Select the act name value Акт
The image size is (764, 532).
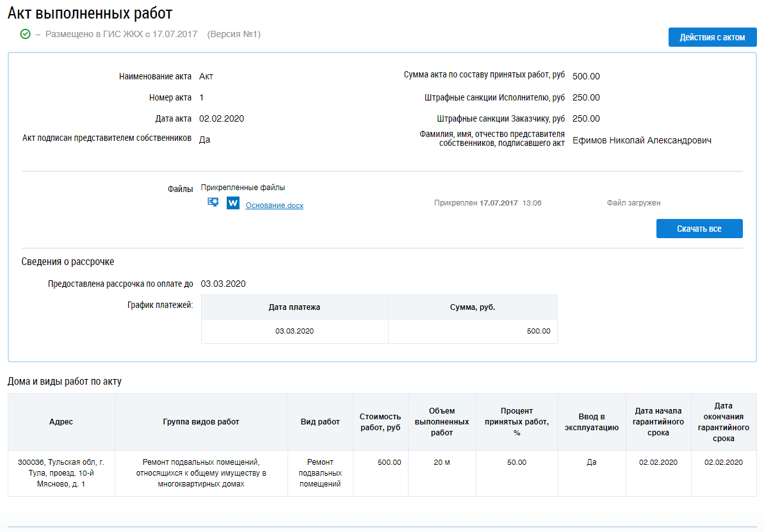[x=206, y=76]
